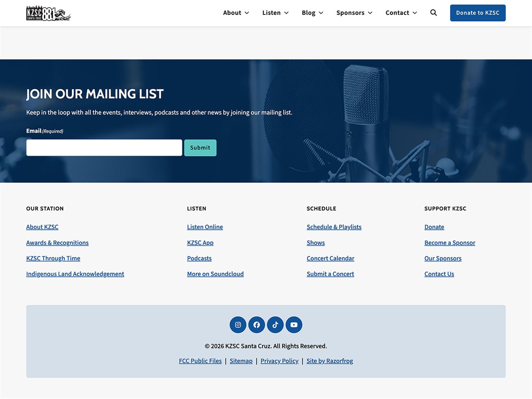Expand the About menu chevron
The image size is (532, 399).
[x=247, y=13]
